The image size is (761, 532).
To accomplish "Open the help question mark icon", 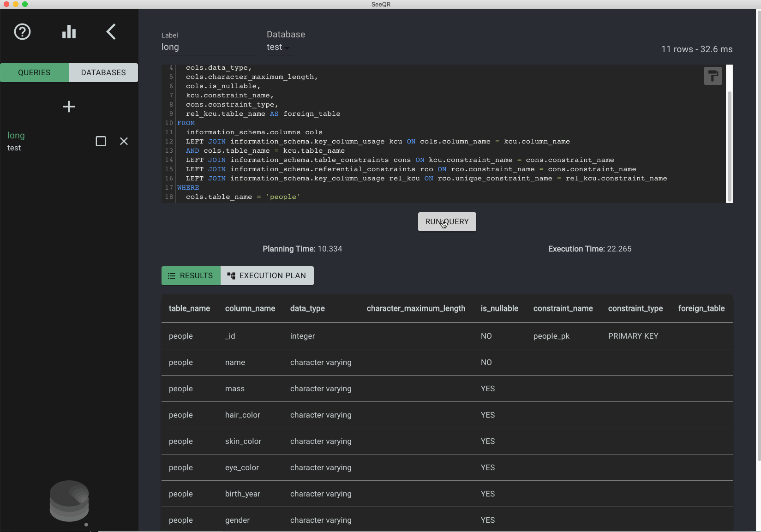I will click(22, 32).
